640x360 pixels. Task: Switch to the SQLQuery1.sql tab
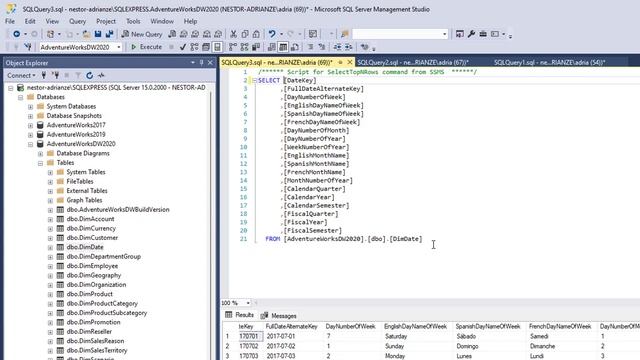549,62
